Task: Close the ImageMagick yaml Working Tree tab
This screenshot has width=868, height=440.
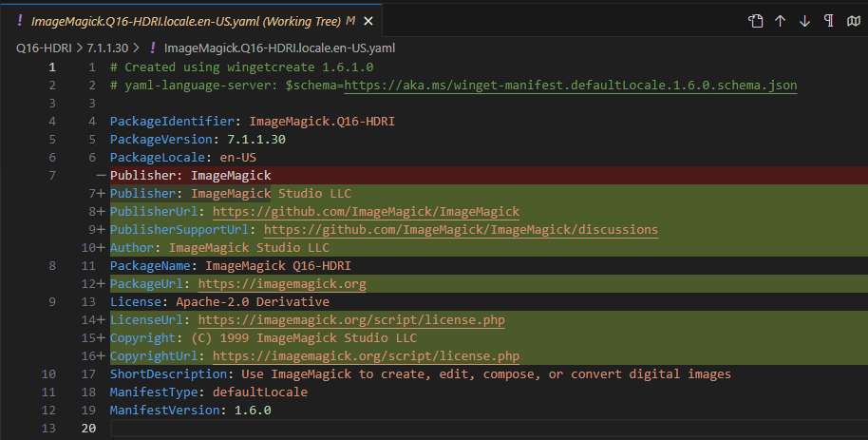Action: point(368,21)
